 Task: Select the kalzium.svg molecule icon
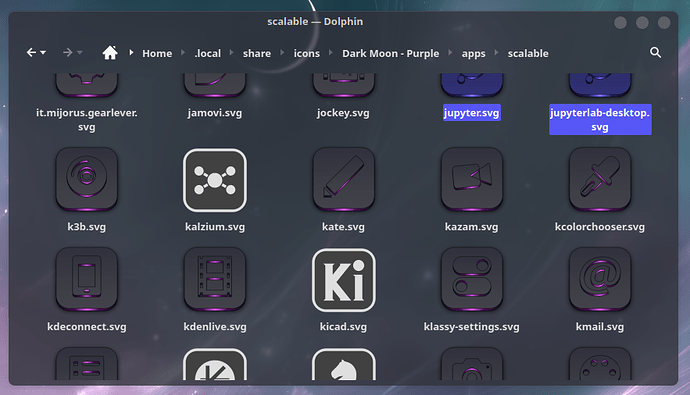click(x=215, y=180)
